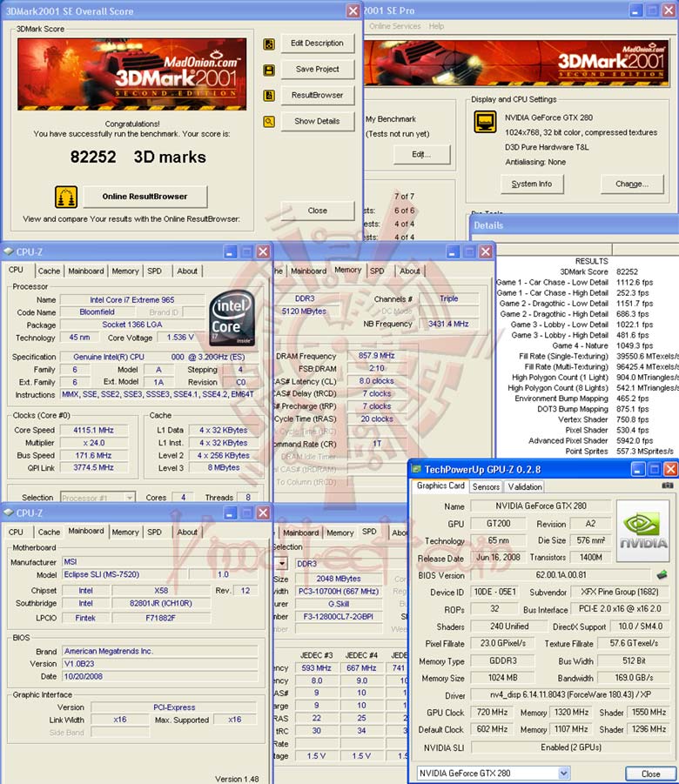The width and height of the screenshot is (679, 784).
Task: Click the GPU-Z Name field NVIDIA GeForce GTX 280
Action: coord(541,506)
